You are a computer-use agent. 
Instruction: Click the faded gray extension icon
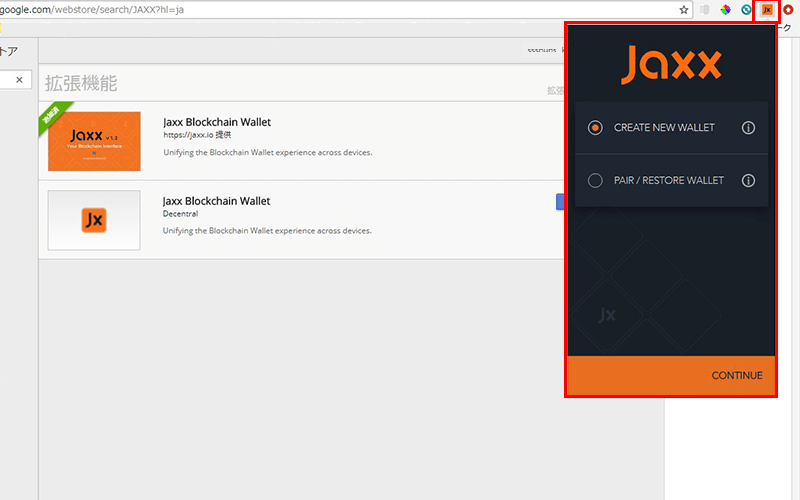point(705,10)
